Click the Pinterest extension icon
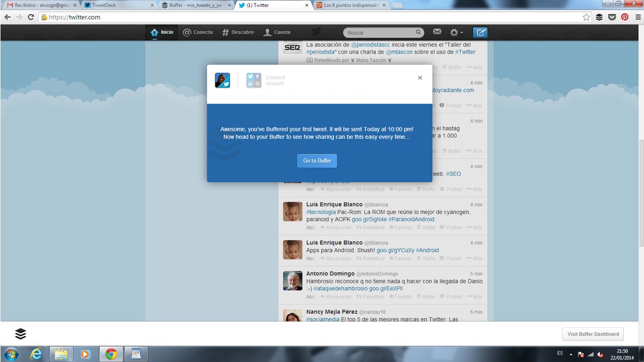Screen dimensions: 644x362 (625, 17)
